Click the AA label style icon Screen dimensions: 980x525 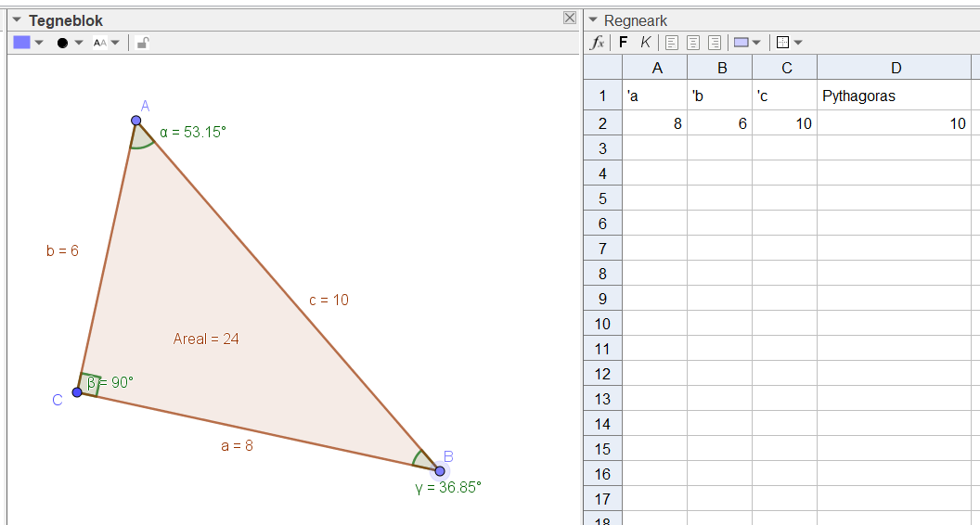[x=99, y=43]
